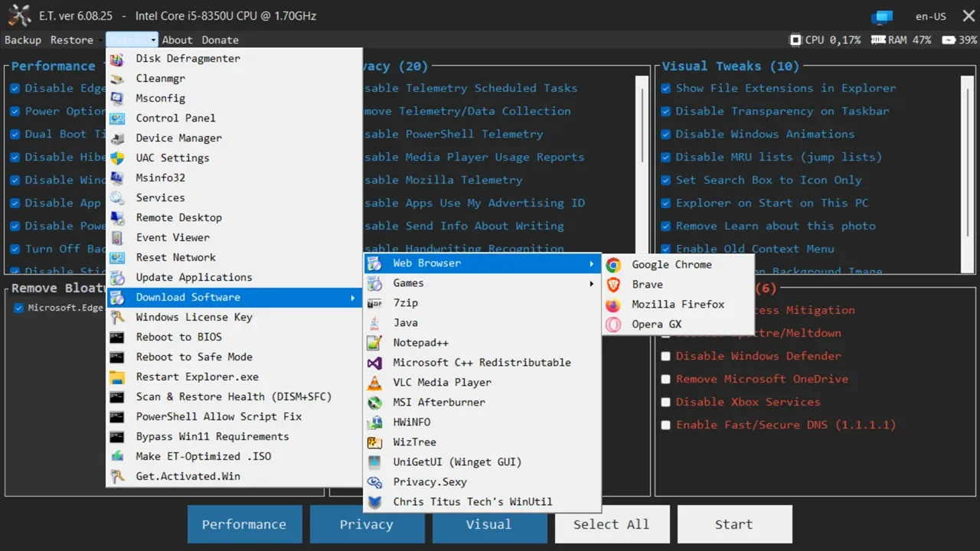Toggle Disable Transparency on Taskbar checkbox
Screen dimensions: 980x551
tap(666, 111)
